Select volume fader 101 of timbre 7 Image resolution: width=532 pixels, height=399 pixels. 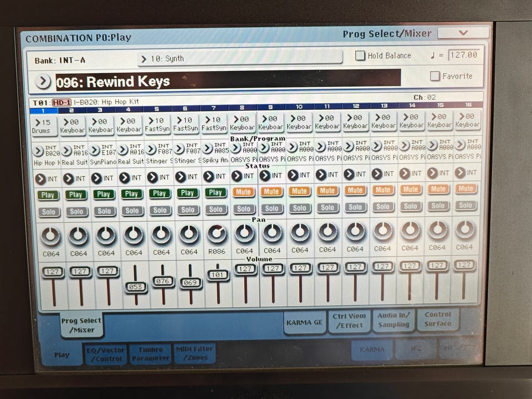click(x=218, y=275)
